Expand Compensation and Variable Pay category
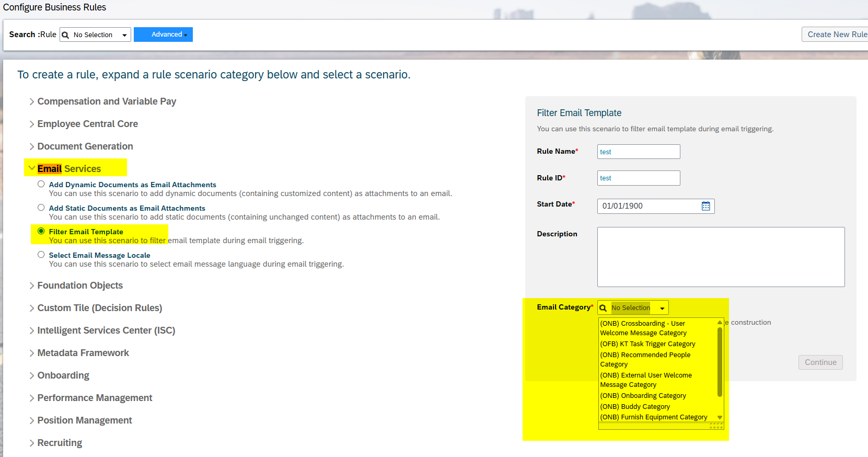Viewport: 868px width, 457px height. [32, 101]
